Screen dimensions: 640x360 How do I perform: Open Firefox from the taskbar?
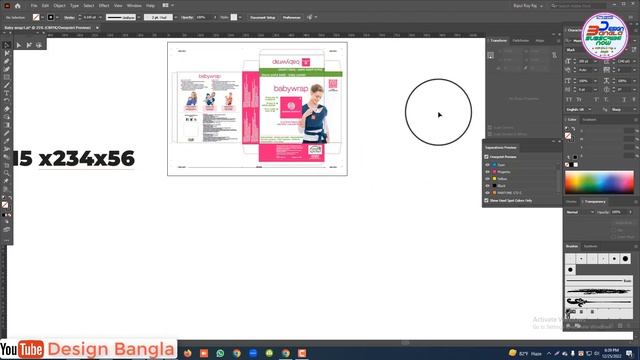[x=188, y=353]
